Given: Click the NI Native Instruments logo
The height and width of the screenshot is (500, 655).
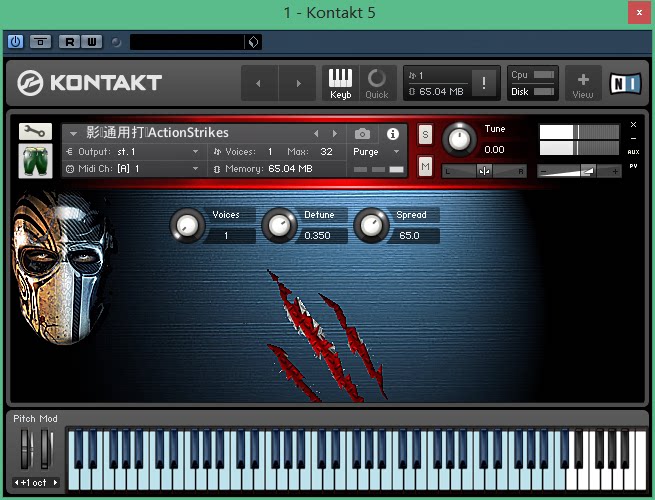Looking at the screenshot, I should [625, 83].
